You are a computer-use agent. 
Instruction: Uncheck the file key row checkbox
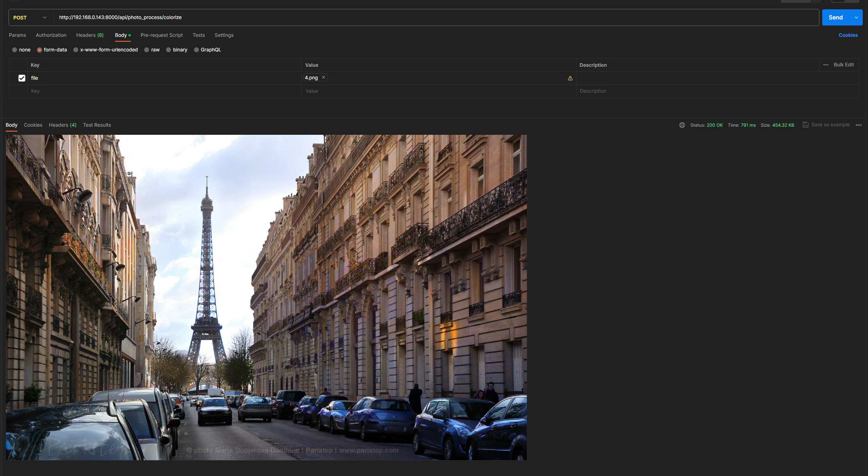point(22,78)
